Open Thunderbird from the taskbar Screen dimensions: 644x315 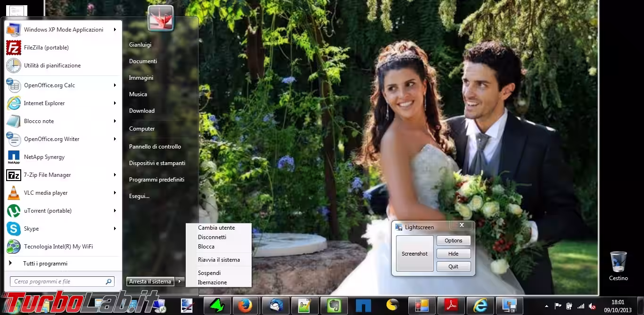click(275, 306)
